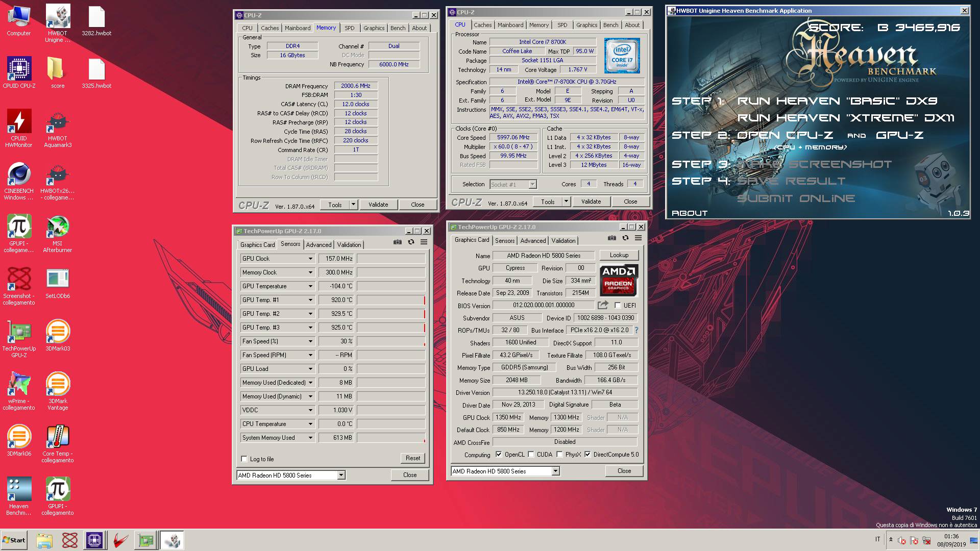Launch CPUID HWMonitor shortcut

(x=19, y=128)
